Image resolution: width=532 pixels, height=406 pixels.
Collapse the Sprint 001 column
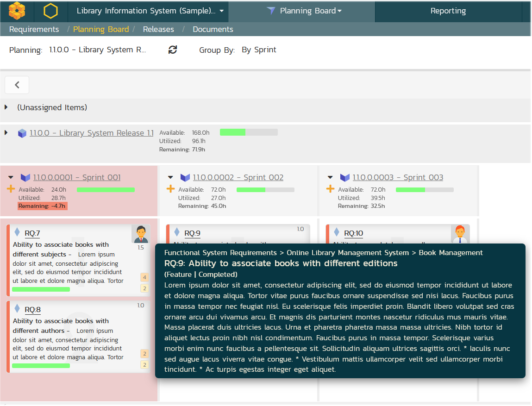(11, 177)
